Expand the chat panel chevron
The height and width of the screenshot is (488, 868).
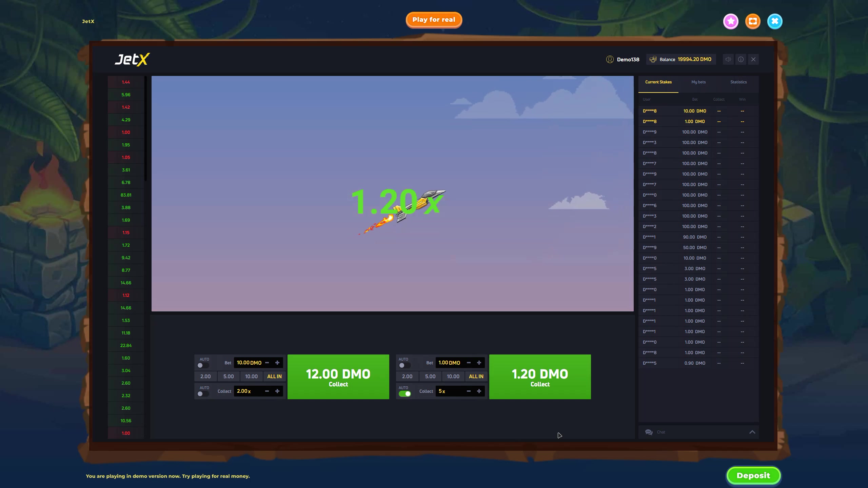point(752,432)
